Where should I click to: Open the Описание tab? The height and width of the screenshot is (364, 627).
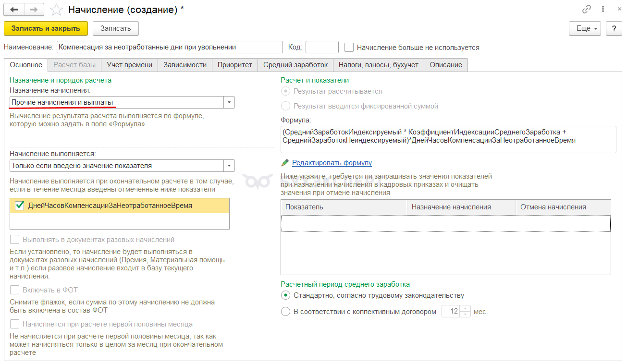pos(446,65)
